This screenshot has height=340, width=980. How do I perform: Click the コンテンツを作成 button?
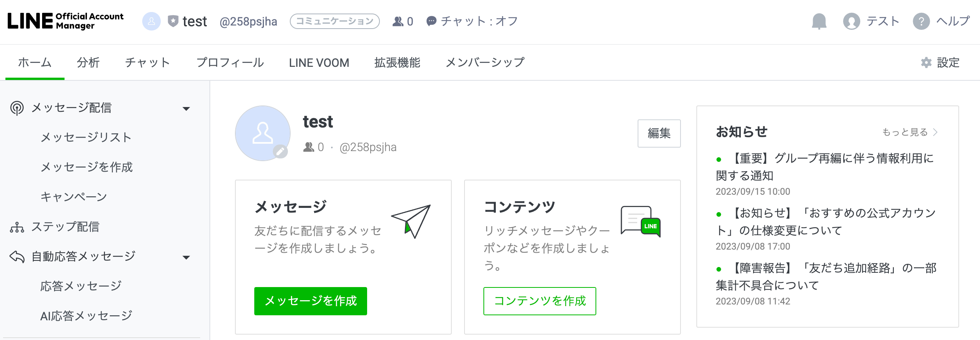(540, 301)
